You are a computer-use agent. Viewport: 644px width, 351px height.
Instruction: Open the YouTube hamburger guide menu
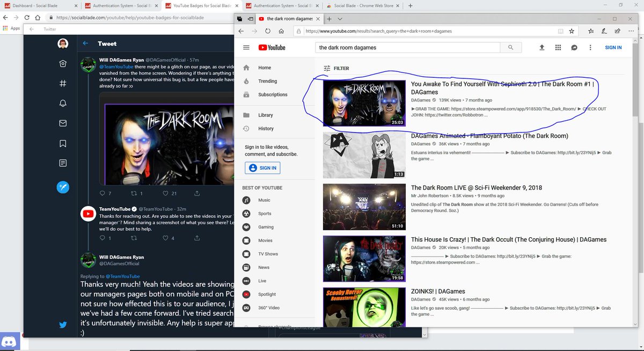[x=246, y=47]
